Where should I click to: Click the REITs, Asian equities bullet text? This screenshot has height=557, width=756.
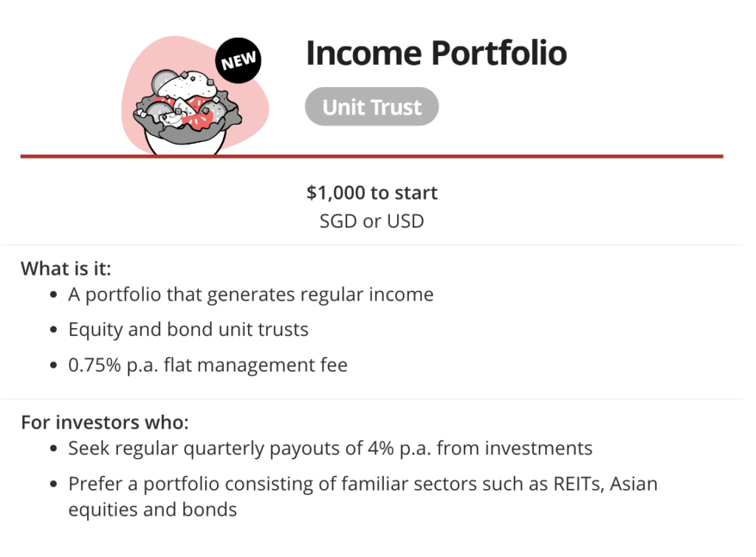pos(362,496)
